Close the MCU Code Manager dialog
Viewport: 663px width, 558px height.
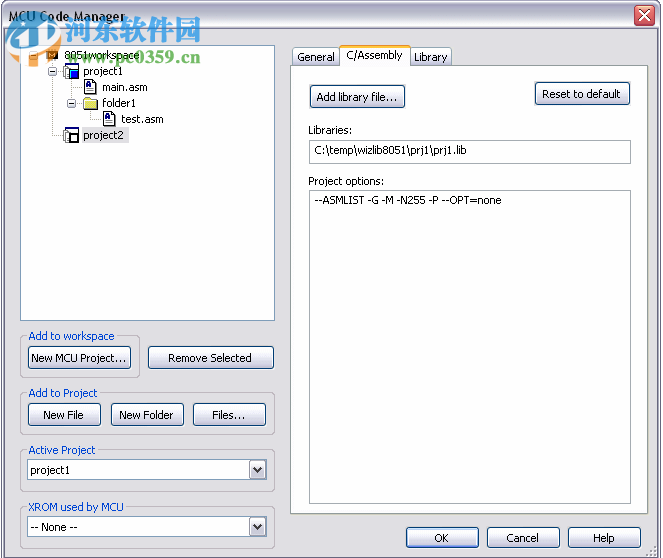point(644,16)
